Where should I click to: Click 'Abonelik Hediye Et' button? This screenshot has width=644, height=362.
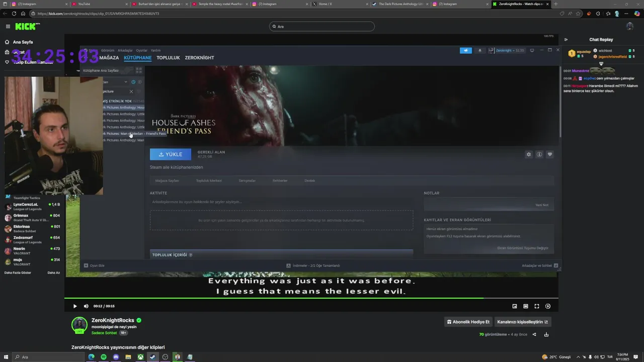468,322
